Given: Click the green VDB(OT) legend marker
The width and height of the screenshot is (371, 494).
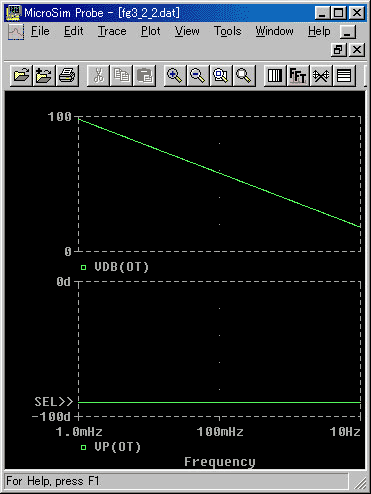Looking at the screenshot, I should pyautogui.click(x=83, y=267).
